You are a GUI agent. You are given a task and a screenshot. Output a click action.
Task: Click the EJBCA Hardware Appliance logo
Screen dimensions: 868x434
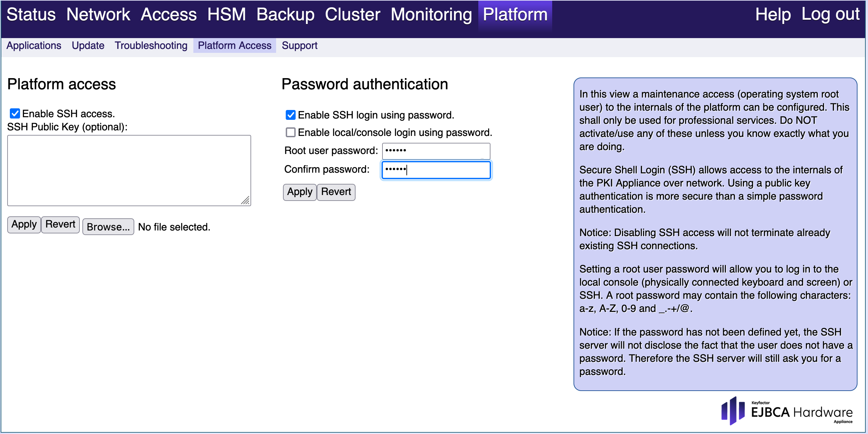tap(787, 411)
